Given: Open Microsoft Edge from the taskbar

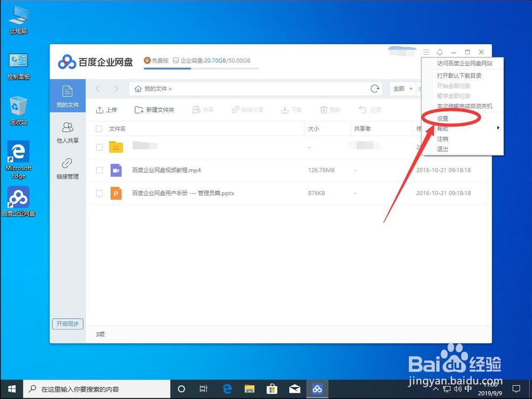Looking at the screenshot, I should pyautogui.click(x=226, y=388).
